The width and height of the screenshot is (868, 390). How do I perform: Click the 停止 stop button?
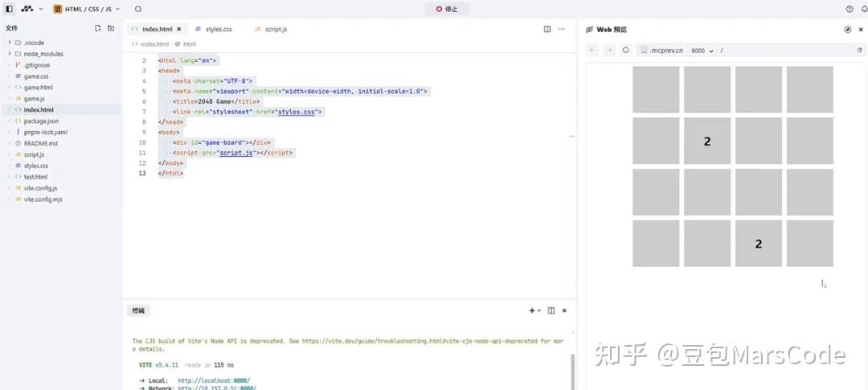(x=447, y=9)
